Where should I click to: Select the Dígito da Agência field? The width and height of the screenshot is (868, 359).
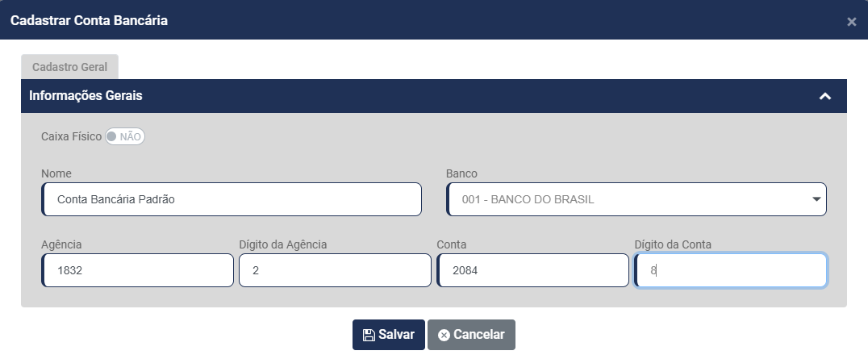pos(335,271)
